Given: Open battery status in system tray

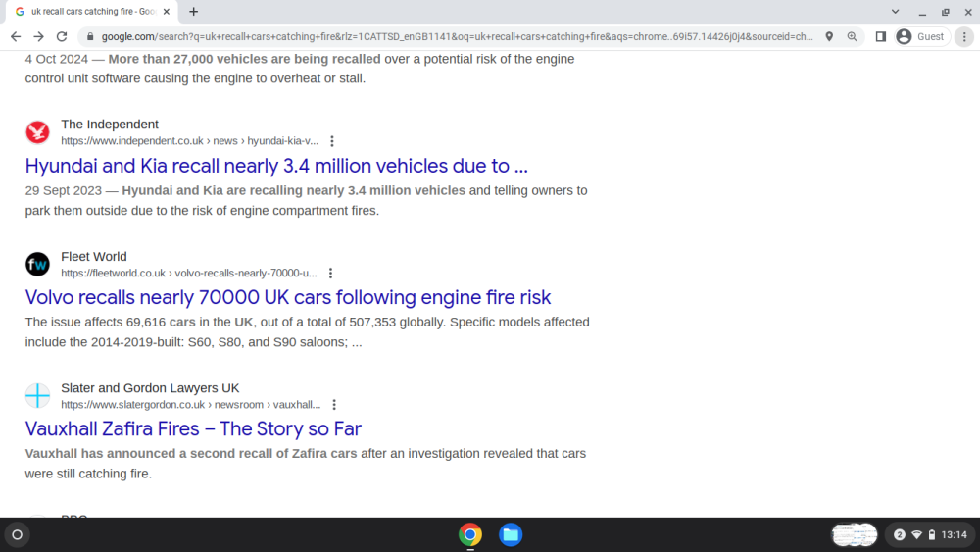Looking at the screenshot, I should click(x=932, y=535).
